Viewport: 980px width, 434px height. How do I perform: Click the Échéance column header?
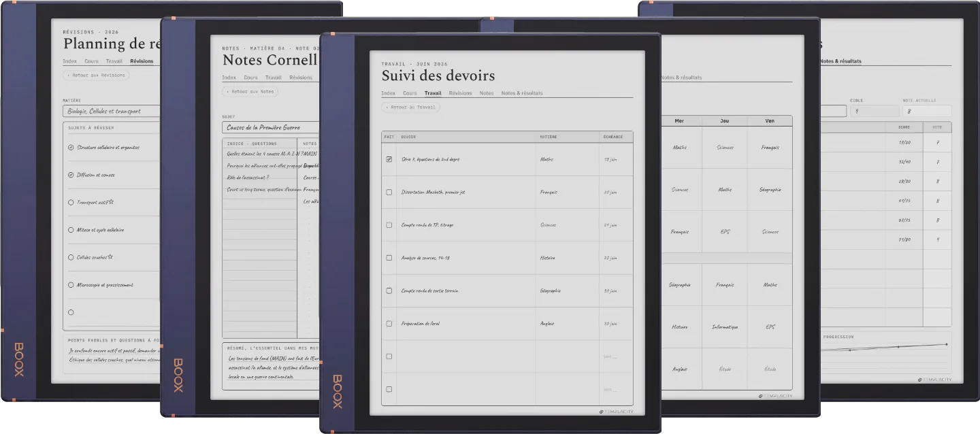coord(612,137)
